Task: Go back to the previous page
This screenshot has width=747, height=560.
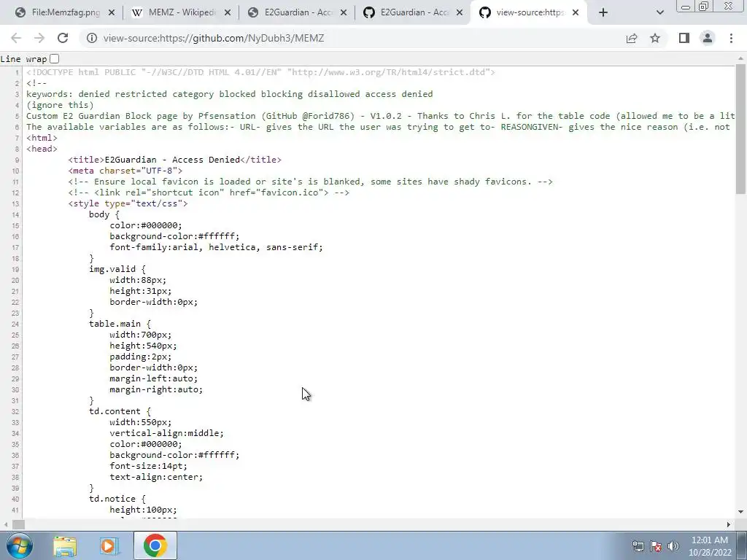Action: pyautogui.click(x=16, y=38)
